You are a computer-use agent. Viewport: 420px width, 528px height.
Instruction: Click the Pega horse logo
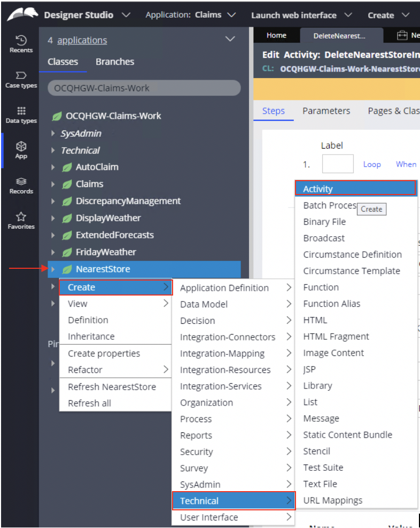(x=22, y=14)
